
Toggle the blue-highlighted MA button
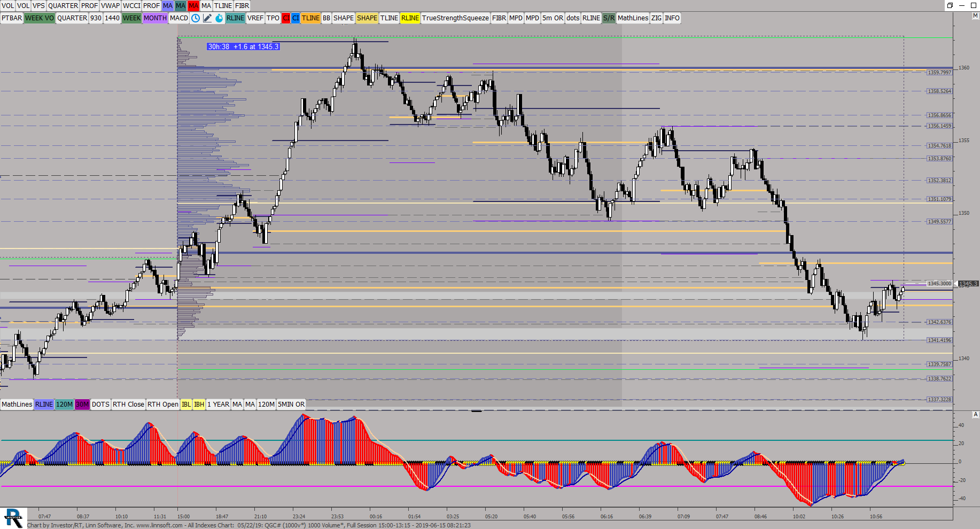coord(168,6)
